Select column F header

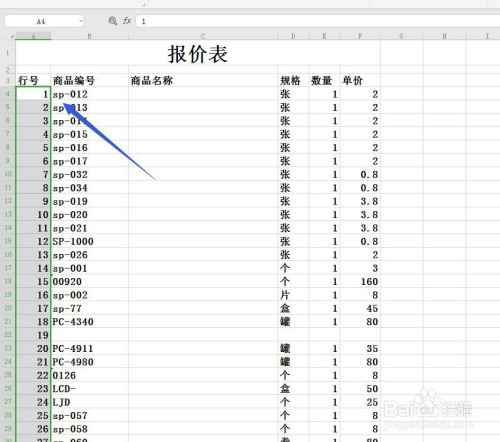(x=360, y=36)
